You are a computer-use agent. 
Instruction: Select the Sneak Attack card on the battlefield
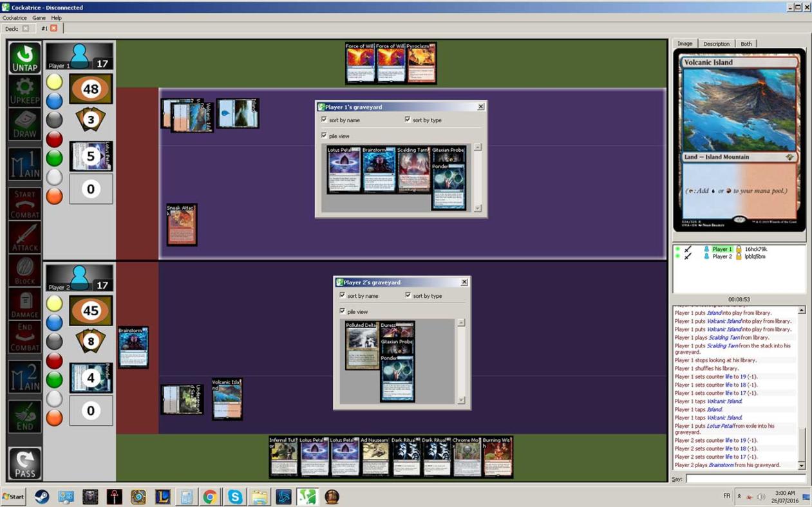point(182,225)
